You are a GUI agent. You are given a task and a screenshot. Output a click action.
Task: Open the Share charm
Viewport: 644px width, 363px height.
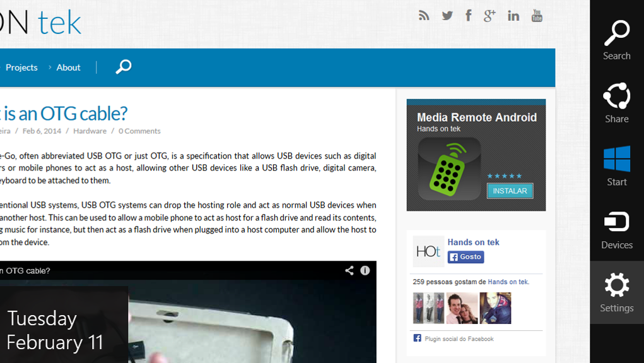click(x=616, y=103)
